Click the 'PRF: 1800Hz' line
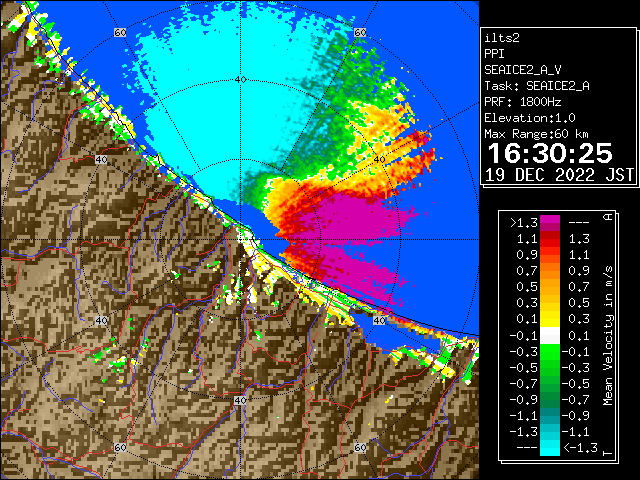The image size is (640, 480). point(523,102)
